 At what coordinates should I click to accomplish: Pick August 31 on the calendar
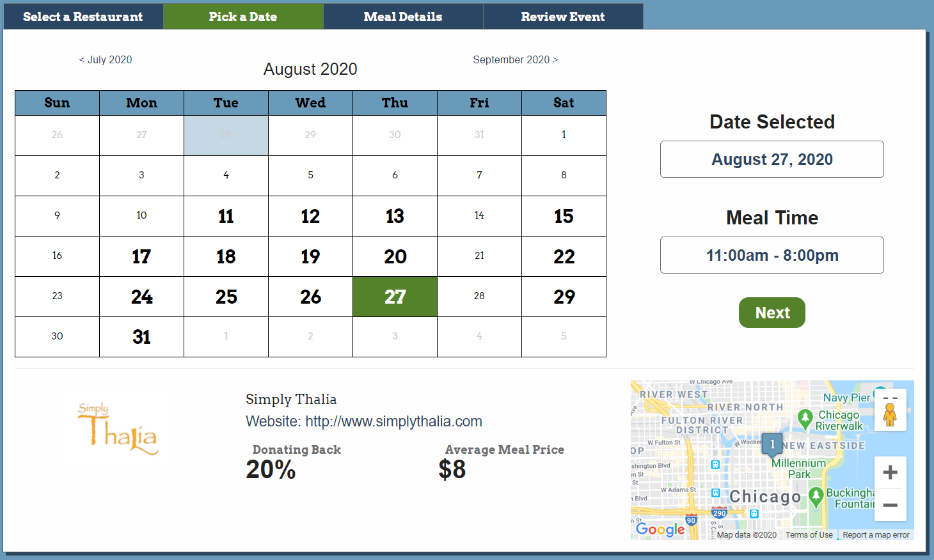pos(141,337)
